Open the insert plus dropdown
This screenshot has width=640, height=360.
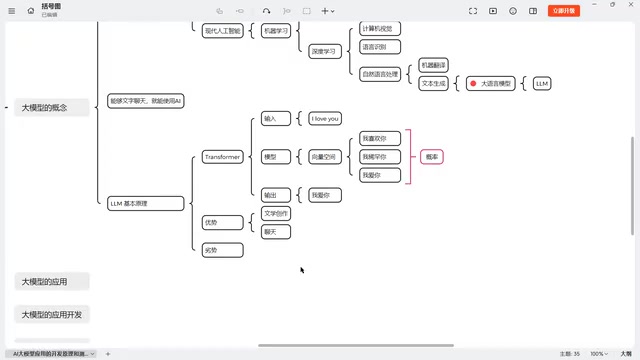(328, 11)
